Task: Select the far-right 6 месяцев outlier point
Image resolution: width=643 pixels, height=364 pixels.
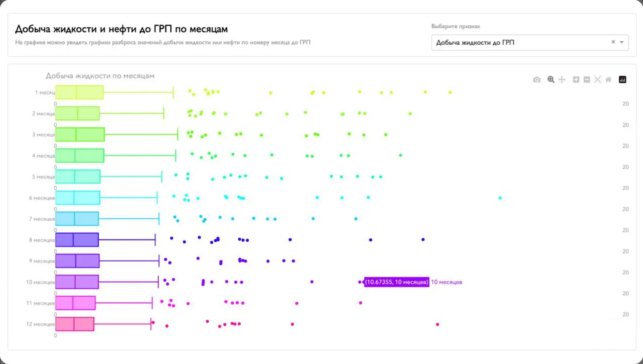Action: point(500,198)
